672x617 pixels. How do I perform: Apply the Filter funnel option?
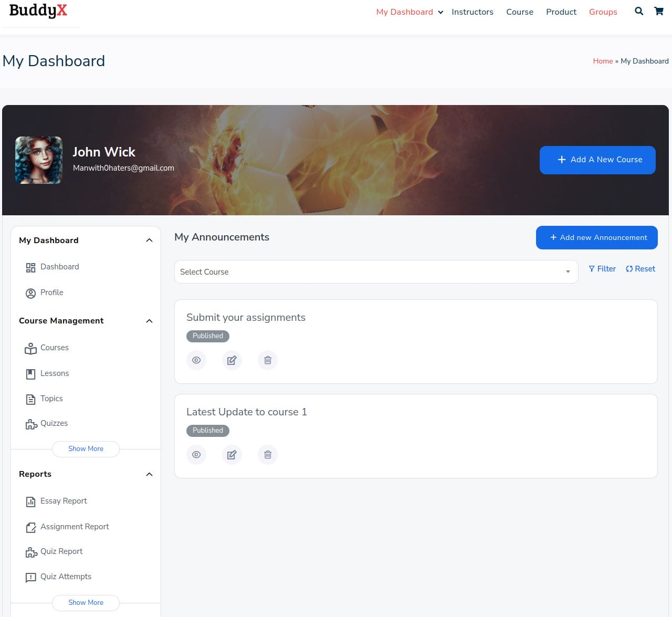click(602, 269)
